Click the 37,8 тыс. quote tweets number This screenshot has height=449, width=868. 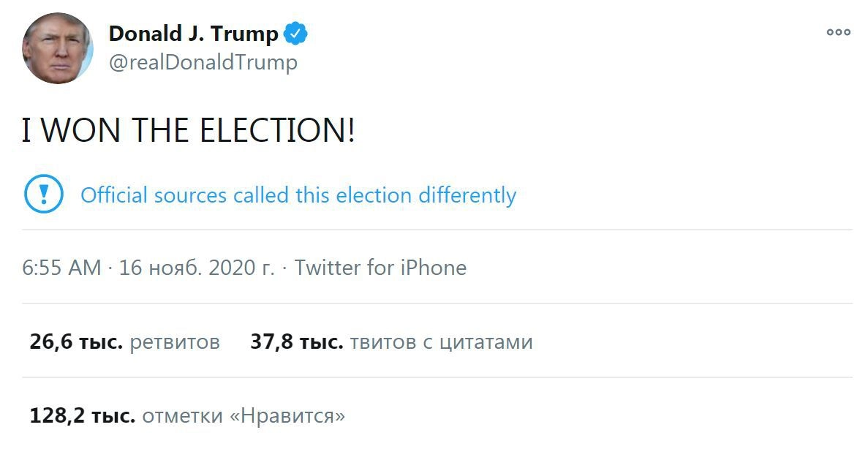click(x=297, y=342)
